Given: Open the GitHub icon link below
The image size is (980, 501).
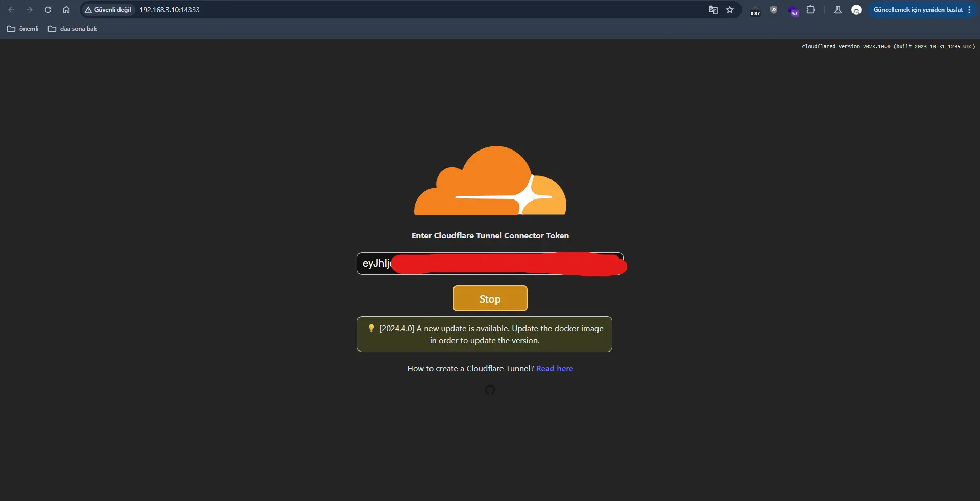Looking at the screenshot, I should pyautogui.click(x=490, y=390).
